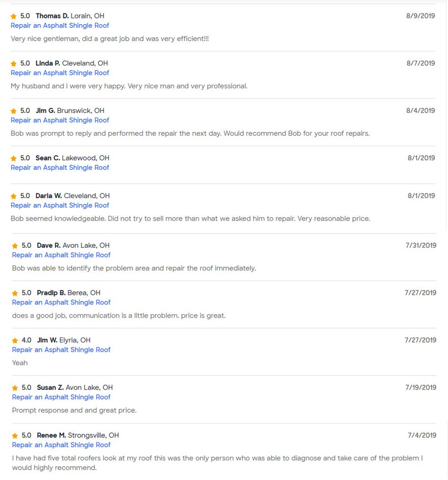The width and height of the screenshot is (448, 480).
Task: Follow Pradip B.'s Repair an Asphalt Shingle Roof link
Action: coord(61,303)
